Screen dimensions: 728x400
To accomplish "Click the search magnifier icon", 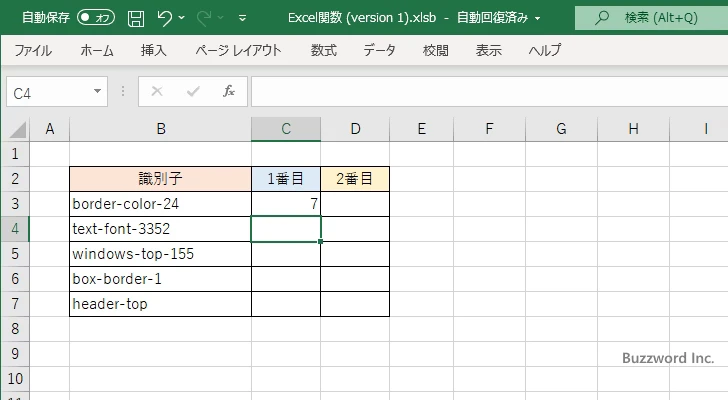I will pos(602,18).
